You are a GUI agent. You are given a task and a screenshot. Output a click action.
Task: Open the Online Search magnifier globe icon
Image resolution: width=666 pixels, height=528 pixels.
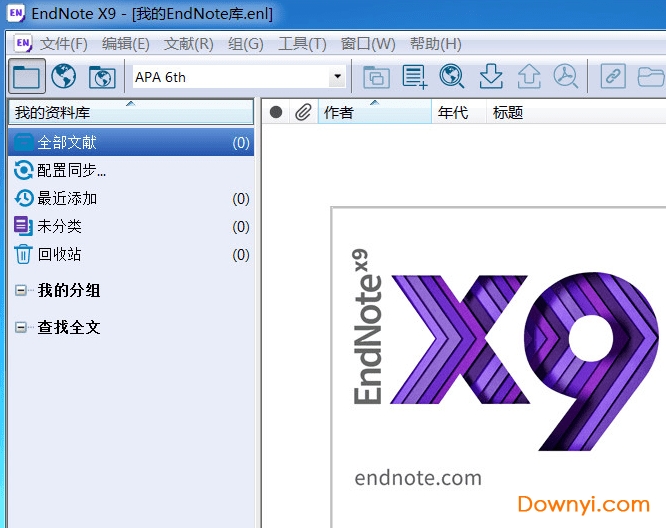point(452,77)
